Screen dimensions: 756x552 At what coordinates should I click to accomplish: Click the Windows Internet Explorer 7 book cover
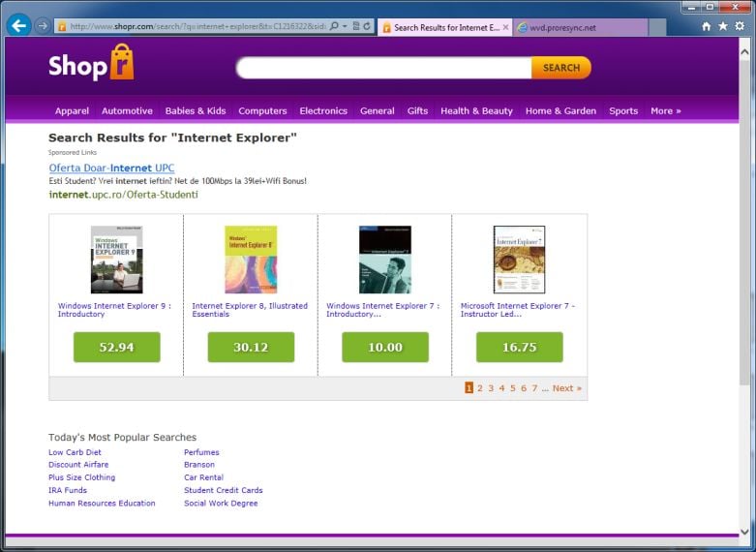pyautogui.click(x=385, y=260)
